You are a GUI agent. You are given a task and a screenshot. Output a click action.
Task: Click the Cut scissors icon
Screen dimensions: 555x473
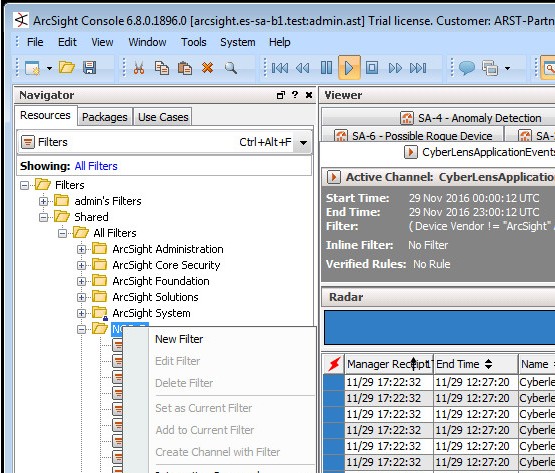tap(139, 67)
